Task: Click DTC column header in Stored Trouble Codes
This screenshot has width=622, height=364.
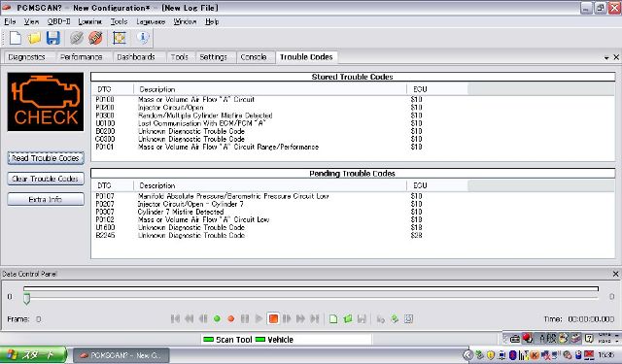Action: point(113,89)
